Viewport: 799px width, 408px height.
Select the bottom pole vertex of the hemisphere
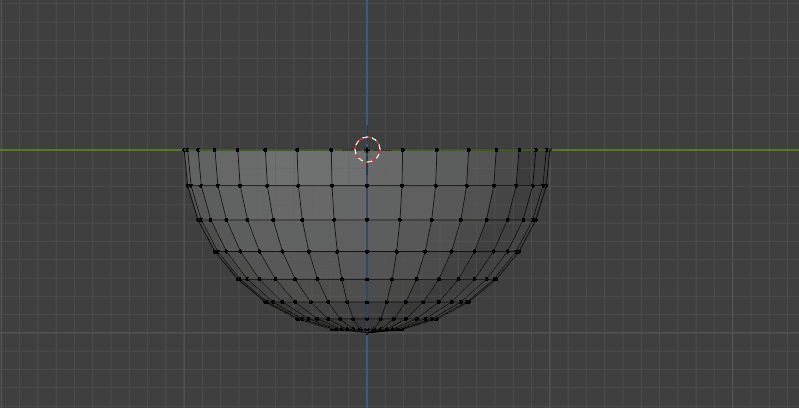(367, 332)
